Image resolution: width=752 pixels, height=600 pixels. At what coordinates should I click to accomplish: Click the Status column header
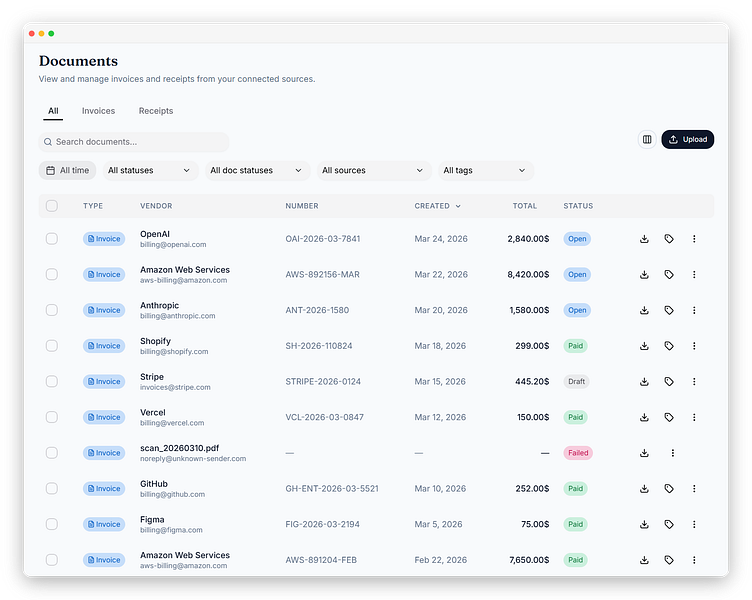pyautogui.click(x=578, y=206)
